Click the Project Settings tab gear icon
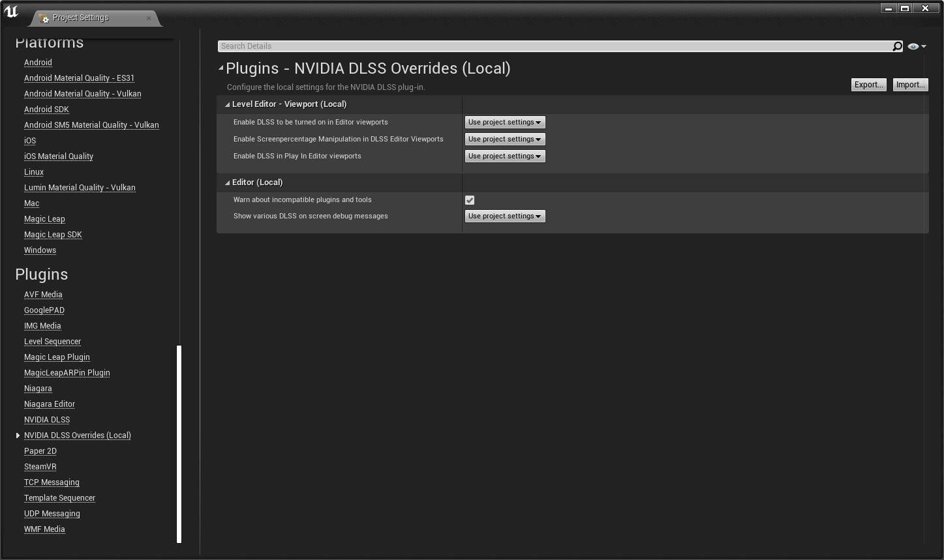 [44, 18]
